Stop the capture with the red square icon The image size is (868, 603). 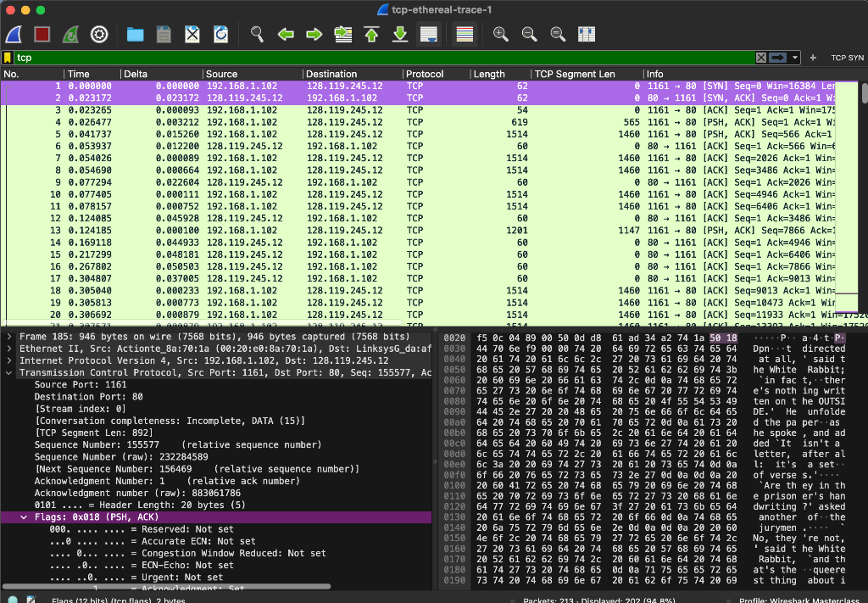pos(42,34)
